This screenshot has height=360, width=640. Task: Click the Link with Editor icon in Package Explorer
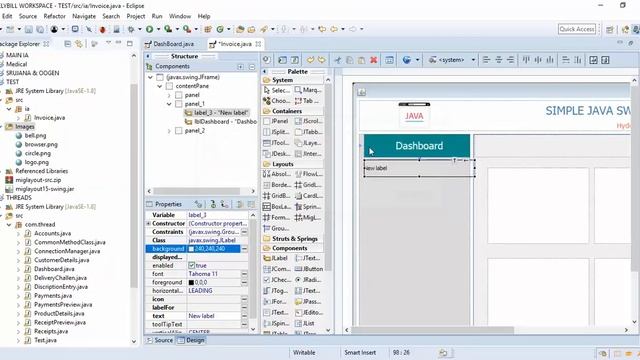click(x=79, y=44)
